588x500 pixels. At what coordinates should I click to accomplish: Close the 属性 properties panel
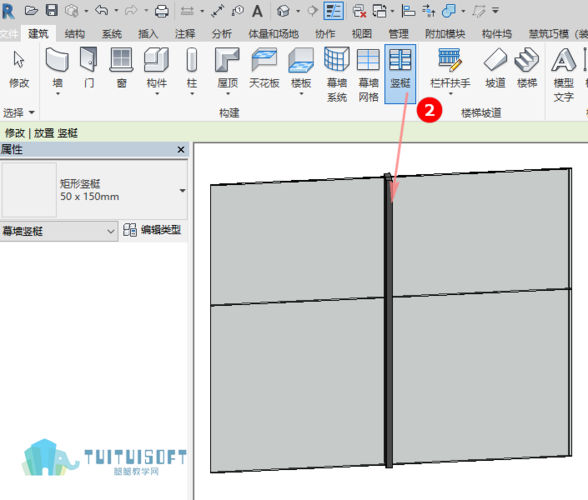tap(181, 150)
